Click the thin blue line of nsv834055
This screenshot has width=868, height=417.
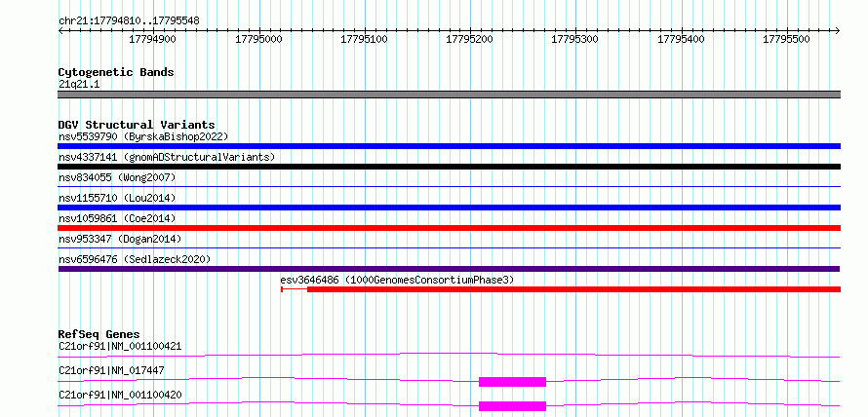click(x=449, y=187)
